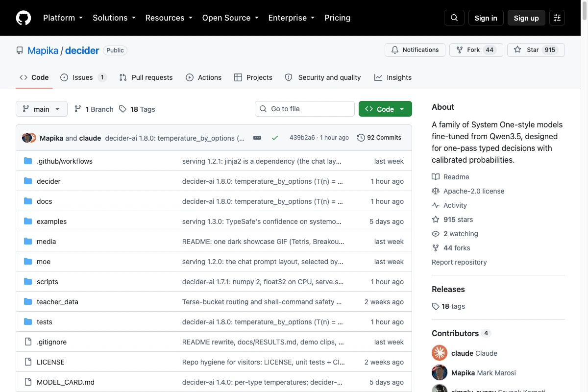588x392 pixels.
Task: Open the Releases heading link
Action: tap(448, 289)
